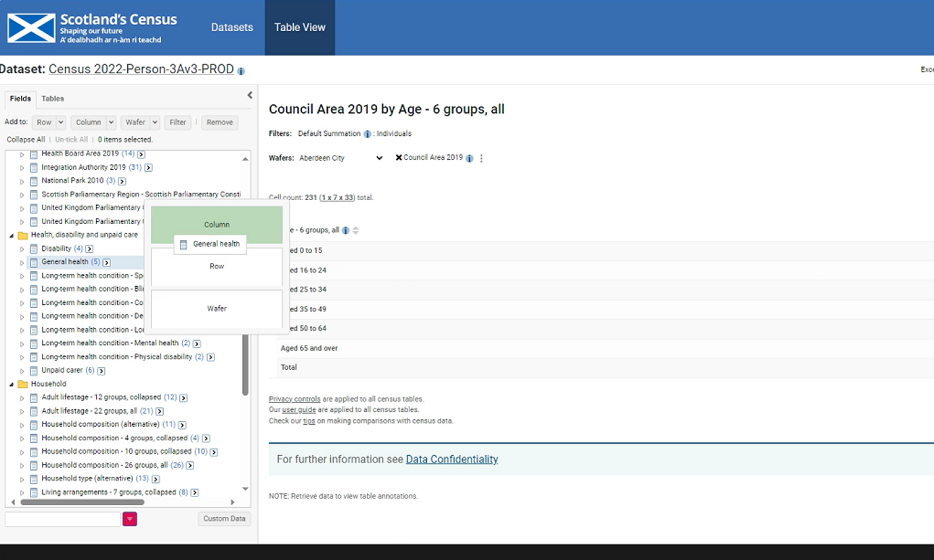Click the info icon next to Default Summation
The width and height of the screenshot is (934, 560).
[x=368, y=134]
